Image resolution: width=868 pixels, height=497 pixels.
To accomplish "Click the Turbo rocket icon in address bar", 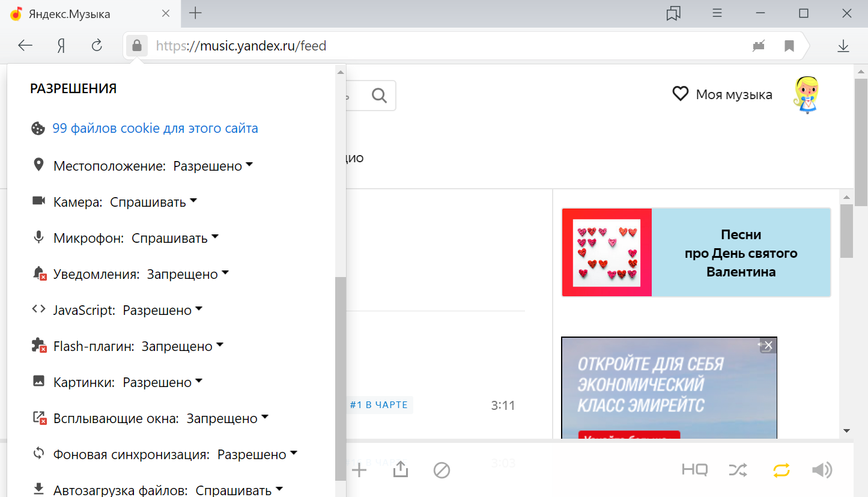I will 759,46.
